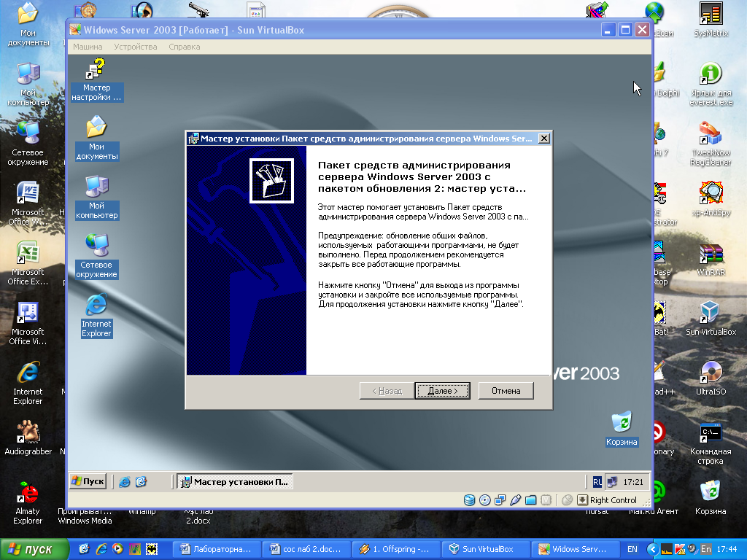This screenshot has width=747, height=560.
Task: Open the Машина menu in VirtualBox
Action: 88,47
